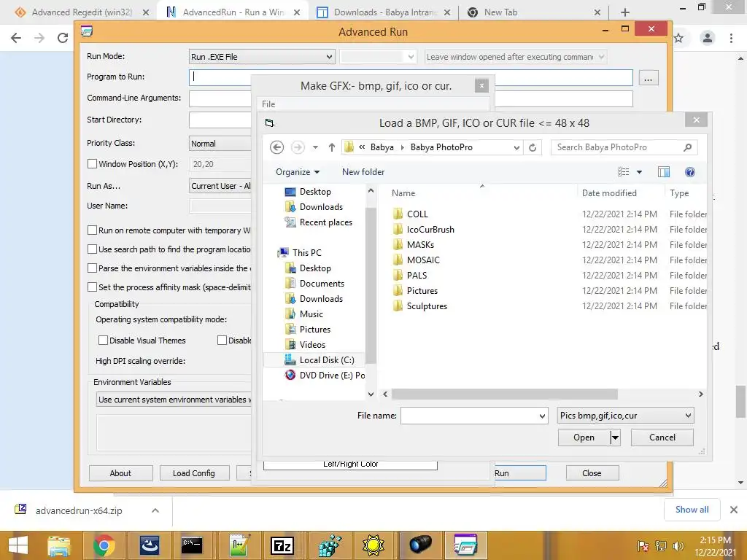Open Chrome profile avatar
This screenshot has width=747, height=560.
point(708,38)
